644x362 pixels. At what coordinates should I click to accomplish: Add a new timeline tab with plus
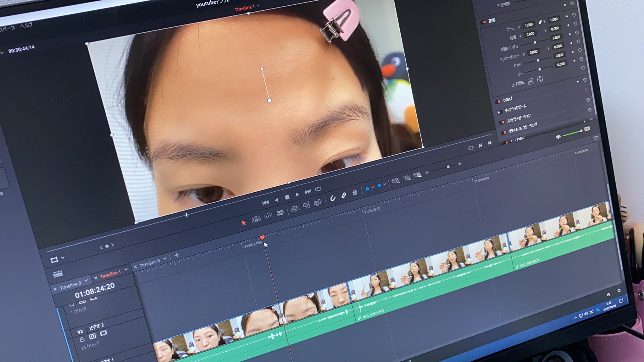click(x=177, y=255)
